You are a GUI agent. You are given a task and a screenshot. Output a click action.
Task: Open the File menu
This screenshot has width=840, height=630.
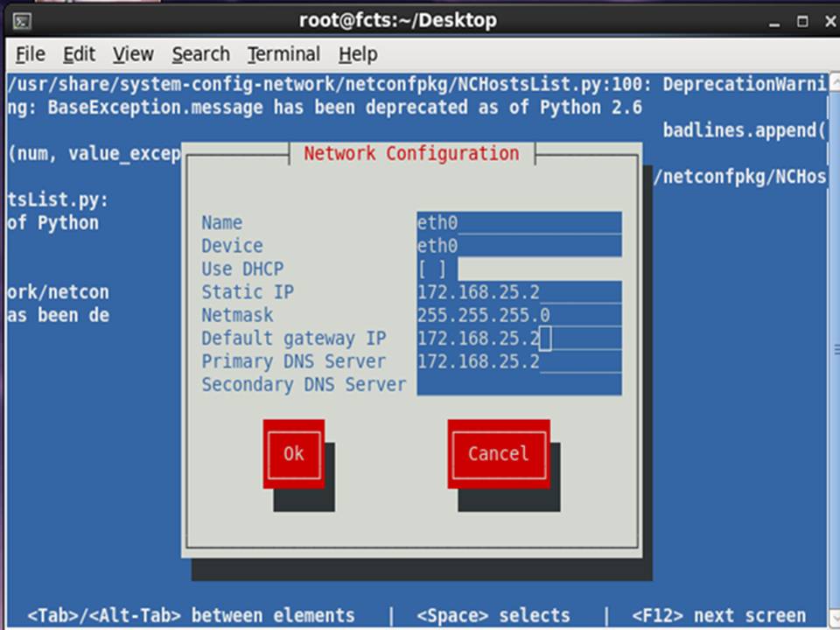pos(29,54)
